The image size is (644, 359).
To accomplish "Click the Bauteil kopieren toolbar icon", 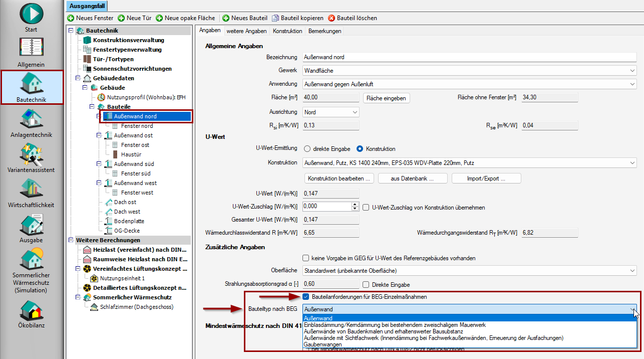I will pos(275,18).
